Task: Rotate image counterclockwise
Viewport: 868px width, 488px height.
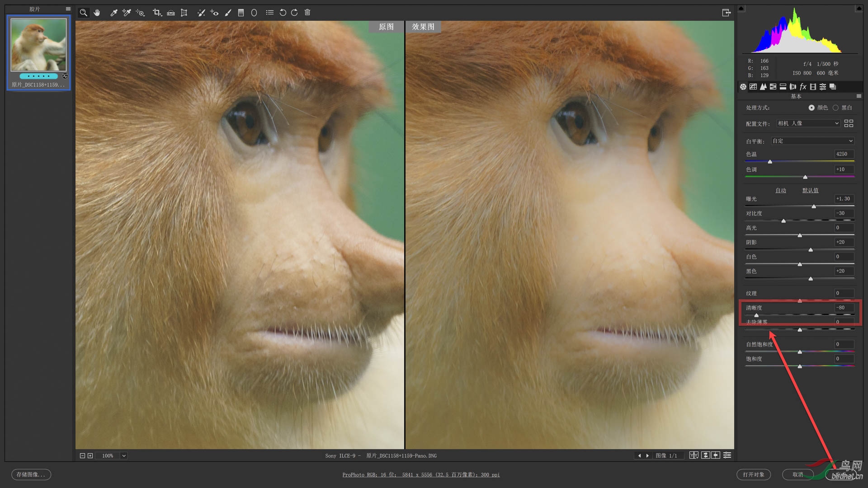Action: (283, 13)
